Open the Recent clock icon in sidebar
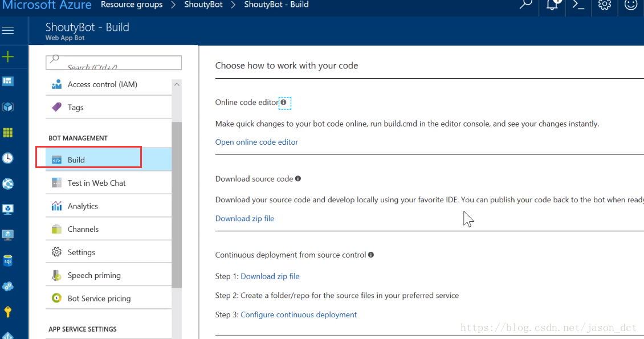 point(8,158)
